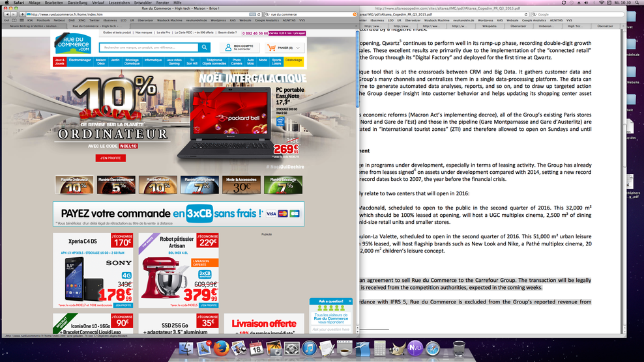This screenshot has width=644, height=362.
Task: Open Google search dropdown in background window
Action: [x=534, y=14]
